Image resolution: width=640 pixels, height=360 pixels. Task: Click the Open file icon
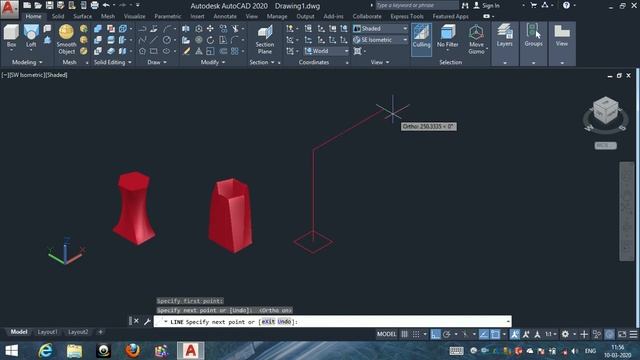pyautogui.click(x=38, y=5)
